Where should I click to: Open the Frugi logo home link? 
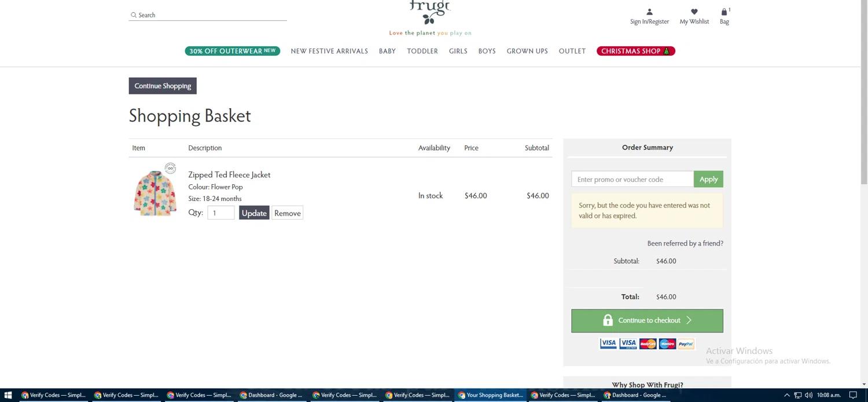click(429, 12)
